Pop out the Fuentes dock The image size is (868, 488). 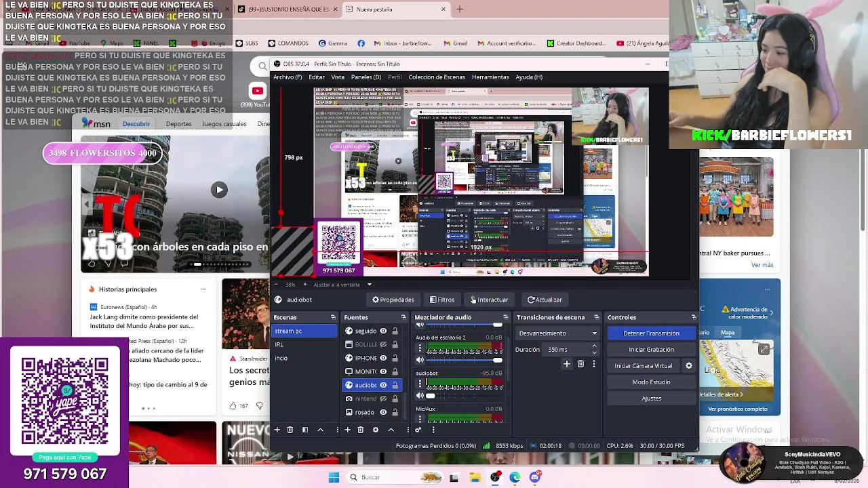[x=403, y=317]
